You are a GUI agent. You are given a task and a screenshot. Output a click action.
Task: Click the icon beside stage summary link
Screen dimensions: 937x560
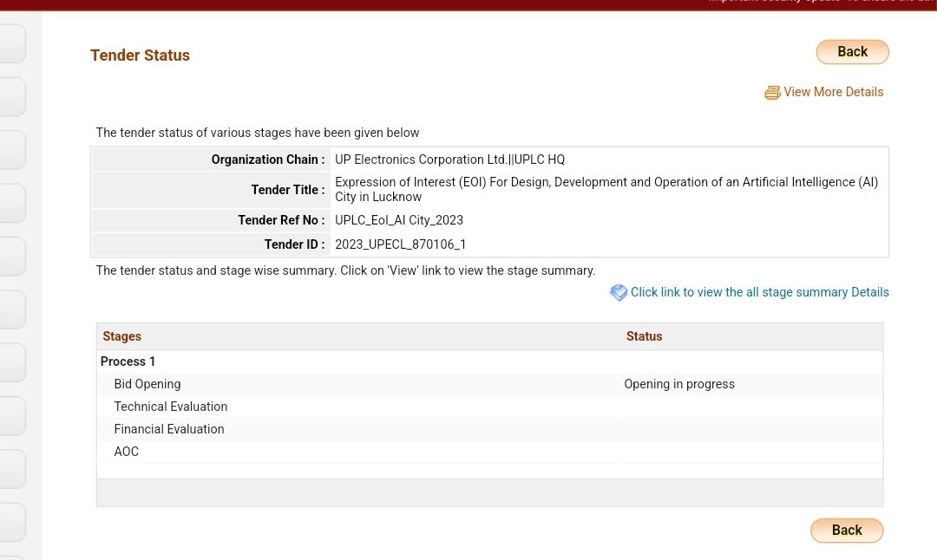619,292
